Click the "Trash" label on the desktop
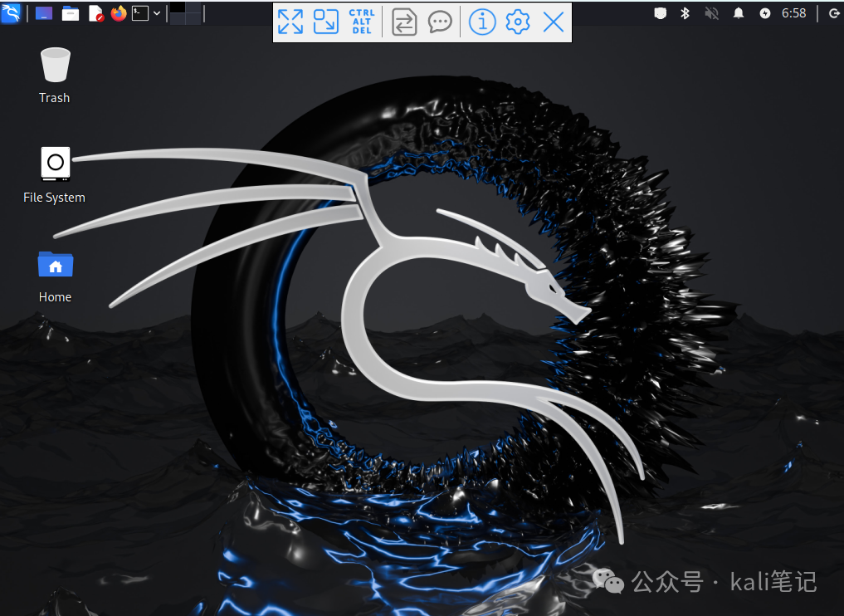The image size is (844, 616). click(55, 98)
